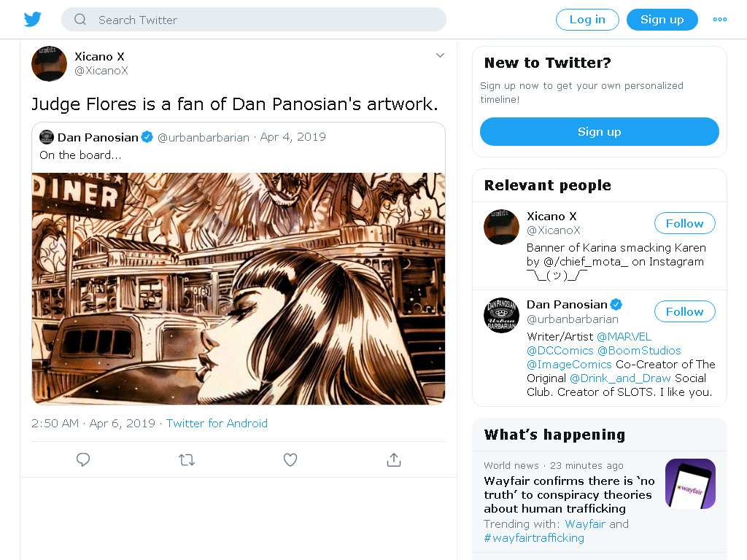Open the @MARVEL mention link
747x560 pixels.
[x=624, y=337]
